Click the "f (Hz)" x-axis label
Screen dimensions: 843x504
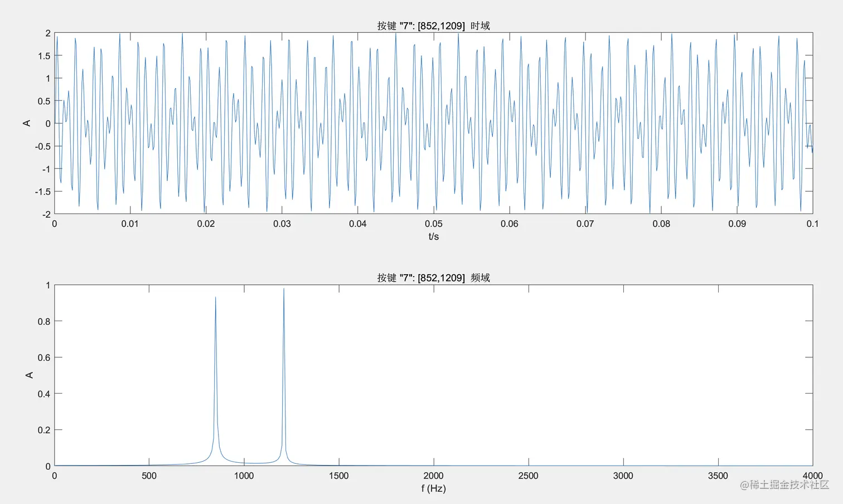point(433,488)
